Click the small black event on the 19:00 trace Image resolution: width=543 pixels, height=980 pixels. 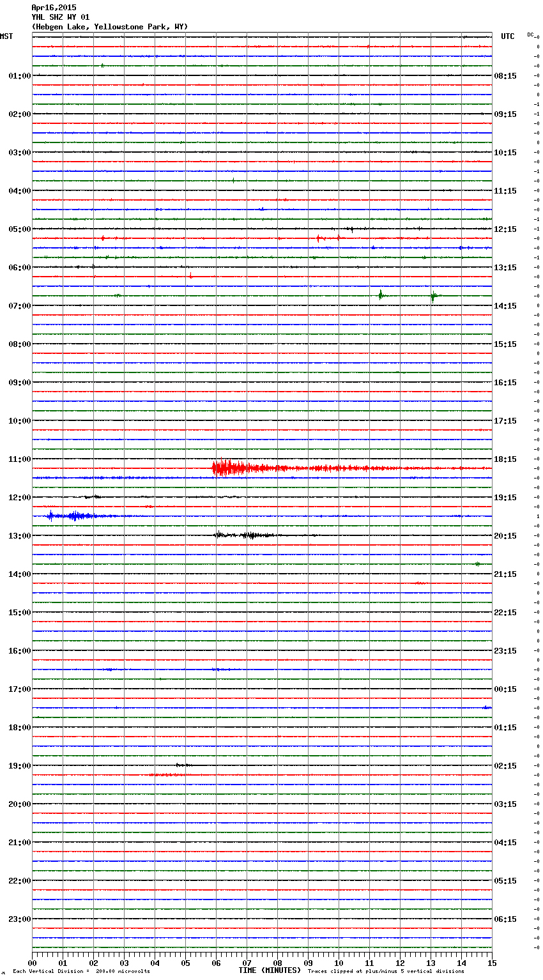point(183,765)
